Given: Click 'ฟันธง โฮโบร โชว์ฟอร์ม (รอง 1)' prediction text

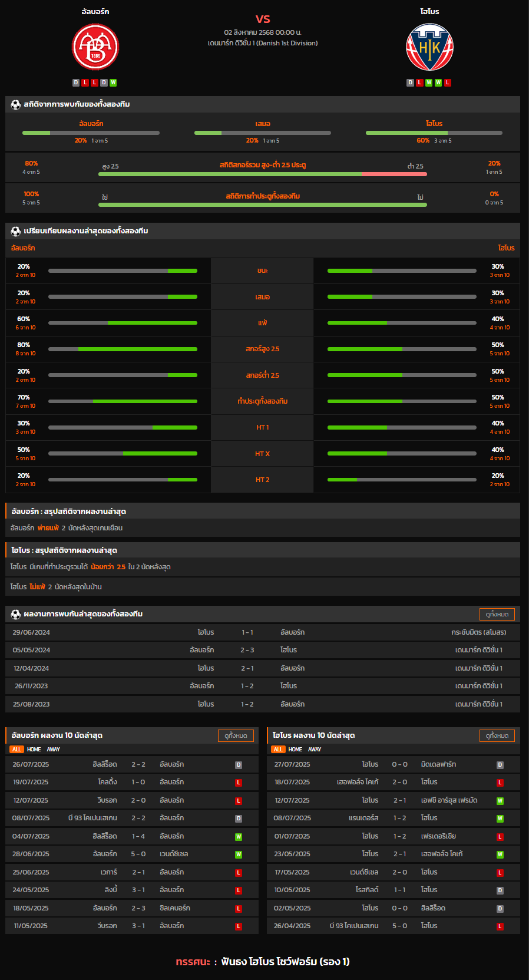Looking at the screenshot, I should tap(286, 962).
